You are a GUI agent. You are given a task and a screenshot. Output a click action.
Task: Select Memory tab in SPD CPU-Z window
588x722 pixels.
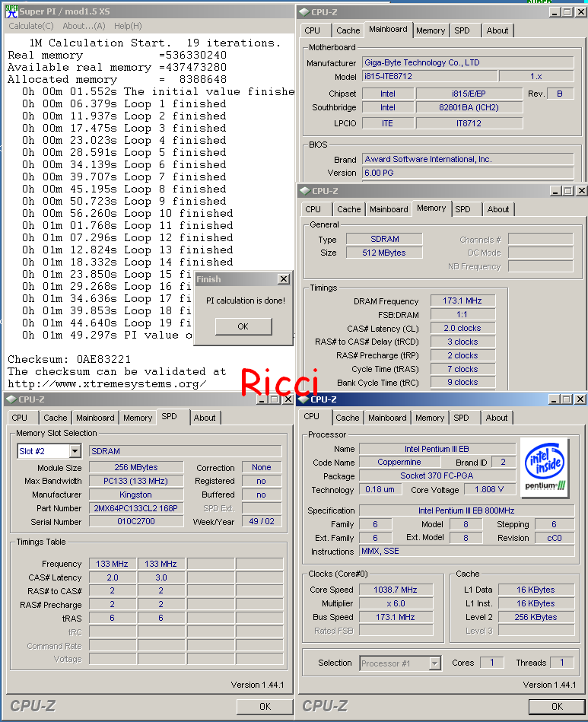[138, 418]
